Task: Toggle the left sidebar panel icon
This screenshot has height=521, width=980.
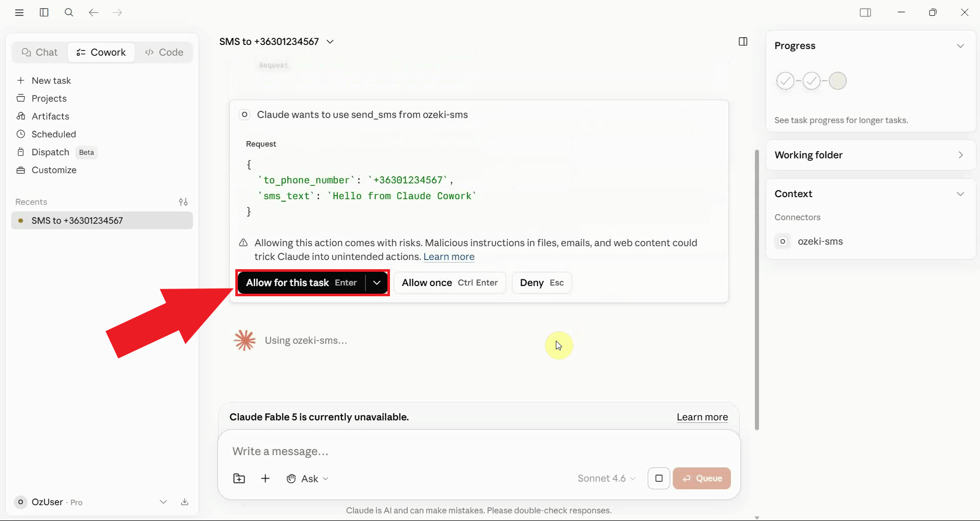Action: click(44, 13)
